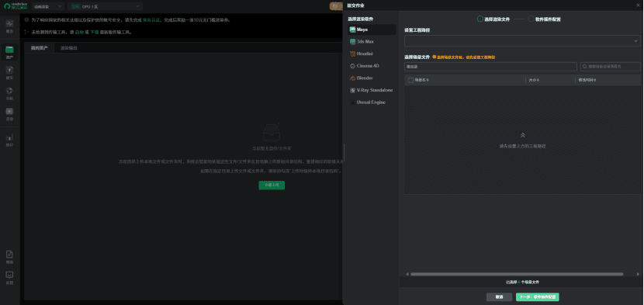Click the orange badge in top bar

pos(335,6)
